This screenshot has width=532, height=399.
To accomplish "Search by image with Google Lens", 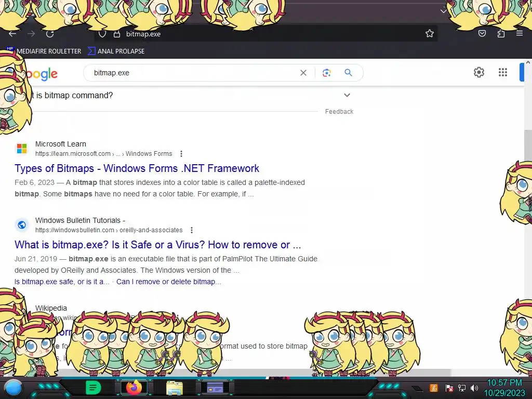I will 326,73.
